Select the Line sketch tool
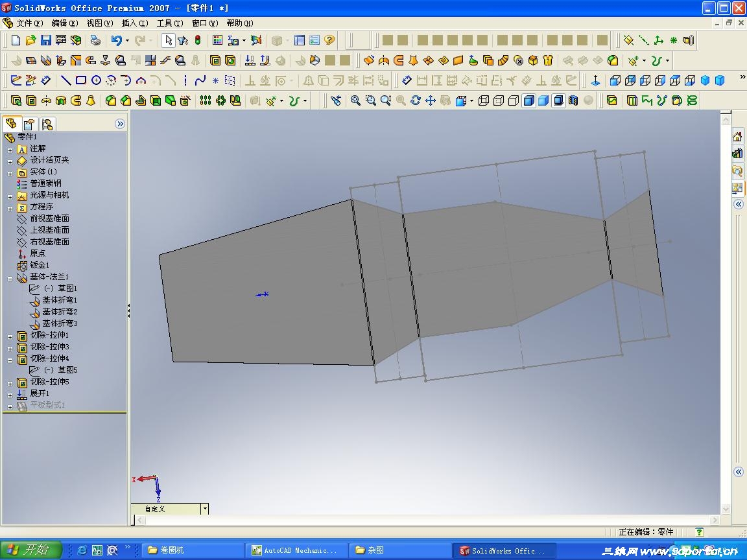The width and height of the screenshot is (747, 560). (66, 80)
